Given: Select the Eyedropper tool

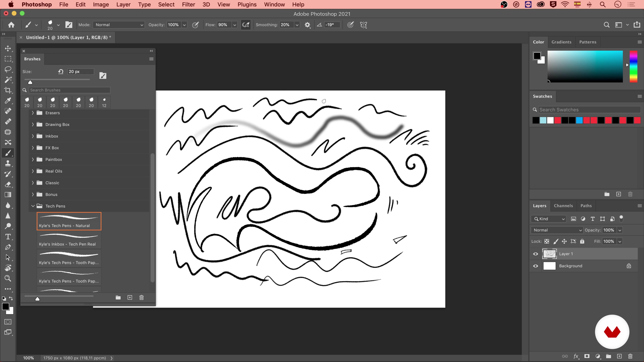Looking at the screenshot, I should (x=8, y=100).
